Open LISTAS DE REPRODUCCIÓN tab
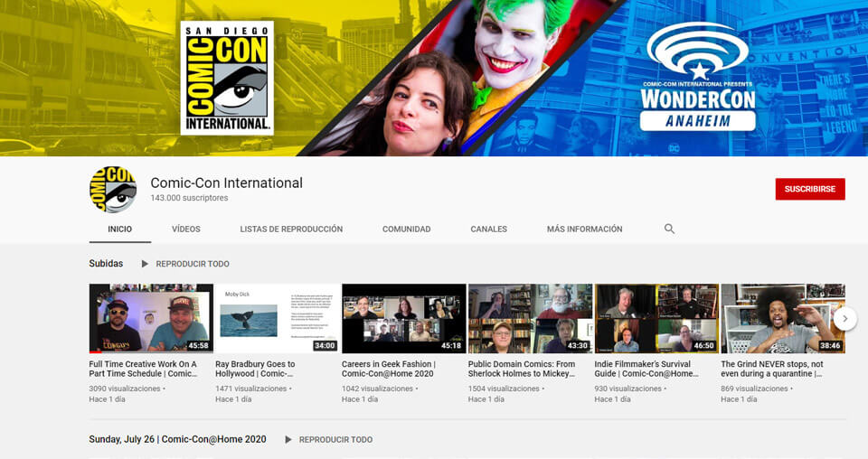The image size is (868, 459). point(291,229)
